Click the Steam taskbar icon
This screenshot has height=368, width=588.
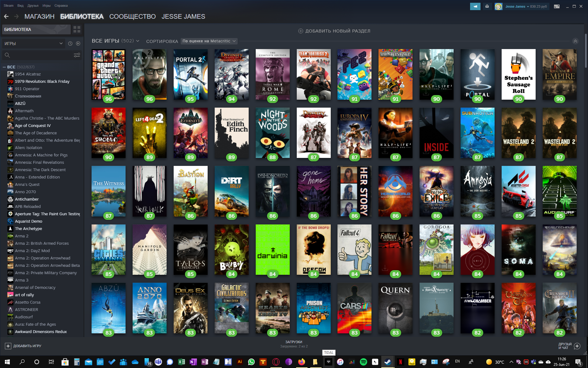(387, 362)
